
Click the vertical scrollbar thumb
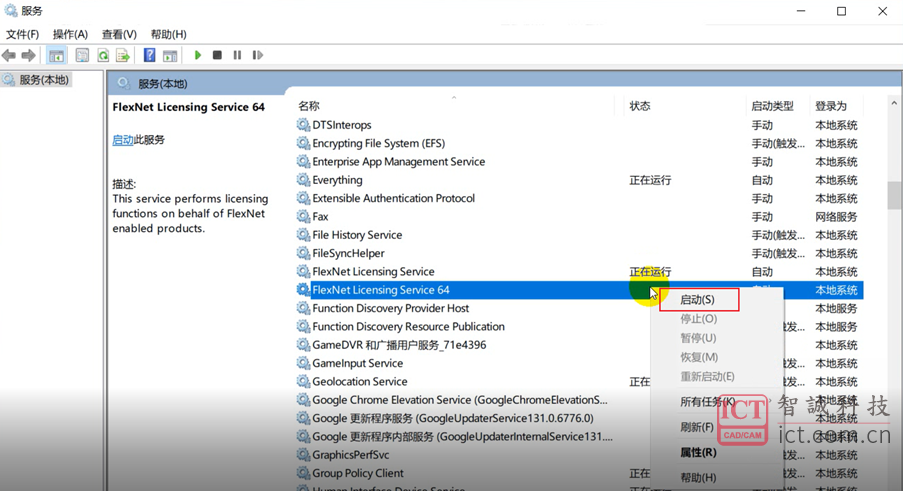(894, 195)
